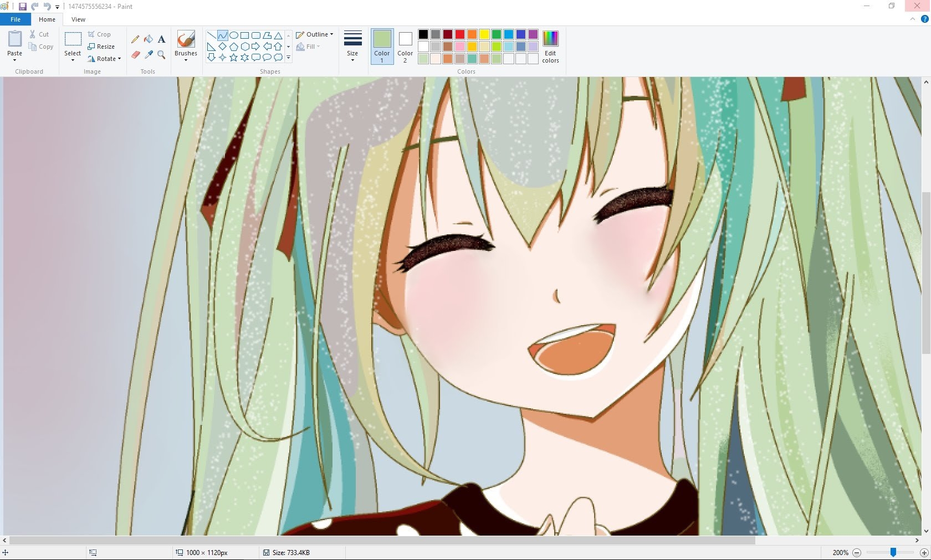931x560 pixels.
Task: Open the Brushes dropdown
Action: click(x=186, y=46)
